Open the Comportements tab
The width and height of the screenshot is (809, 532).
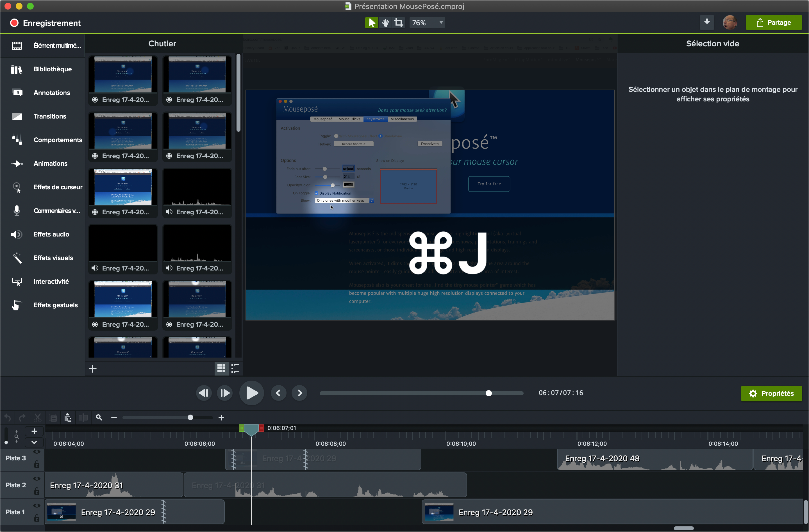click(x=42, y=140)
